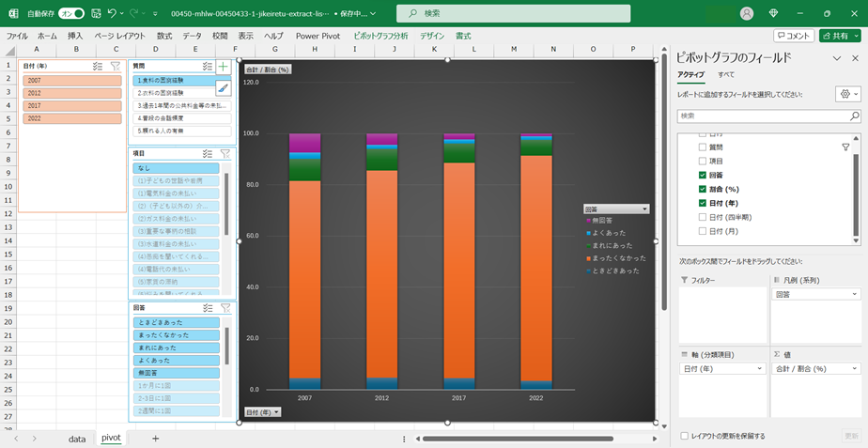Viewport: 868px width, 448px height.
Task: Click the コメント button
Action: 794,36
